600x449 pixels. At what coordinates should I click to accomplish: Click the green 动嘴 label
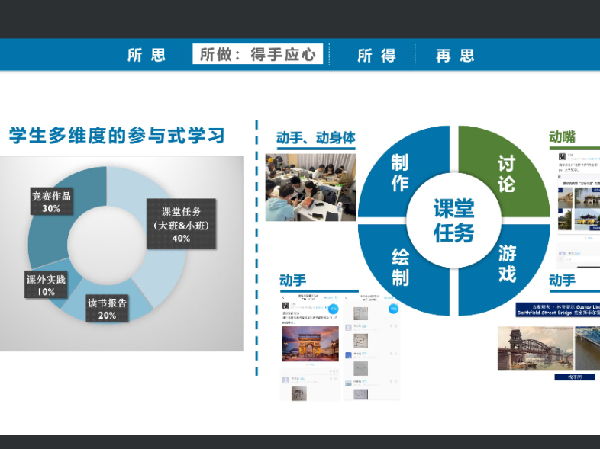562,136
